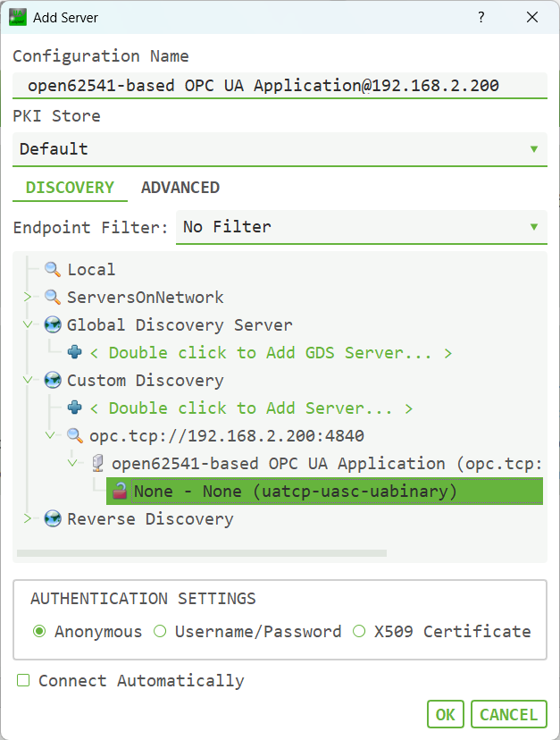Select Anonymous authentication
Image resolution: width=560 pixels, height=740 pixels.
tap(39, 631)
